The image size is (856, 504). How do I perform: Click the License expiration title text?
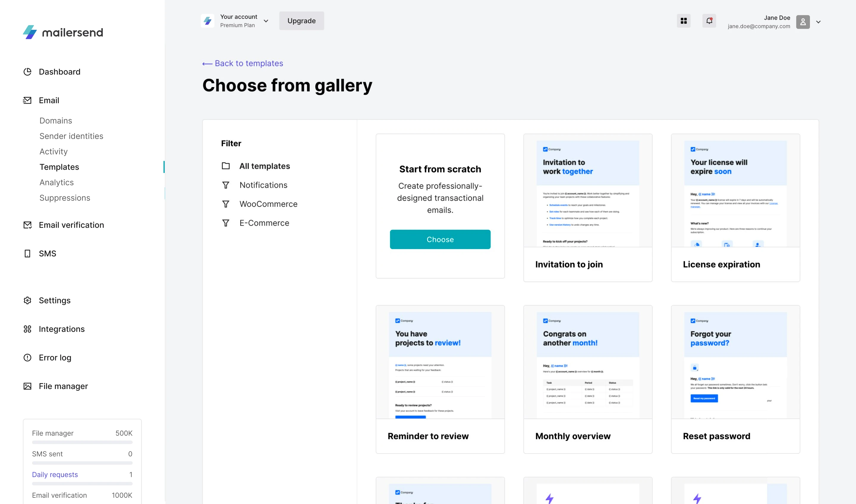tap(721, 264)
